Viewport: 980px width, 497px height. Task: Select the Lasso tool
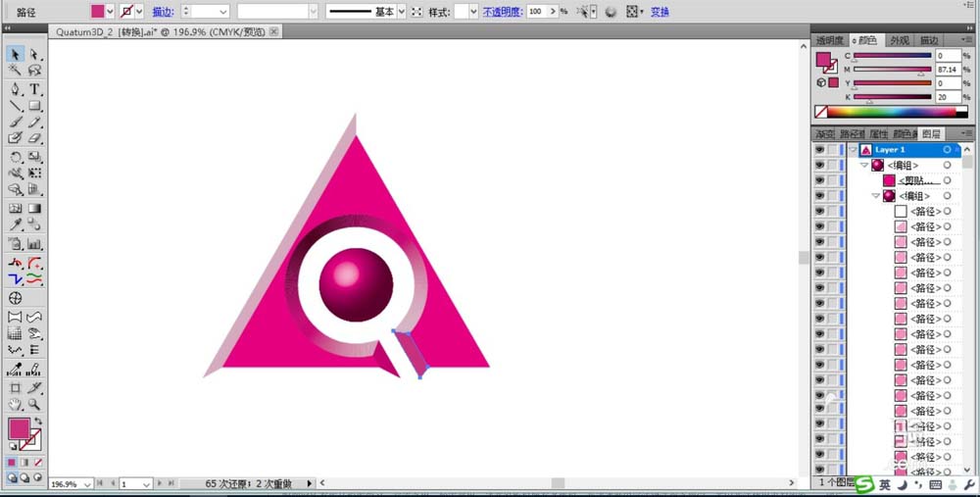[x=34, y=71]
